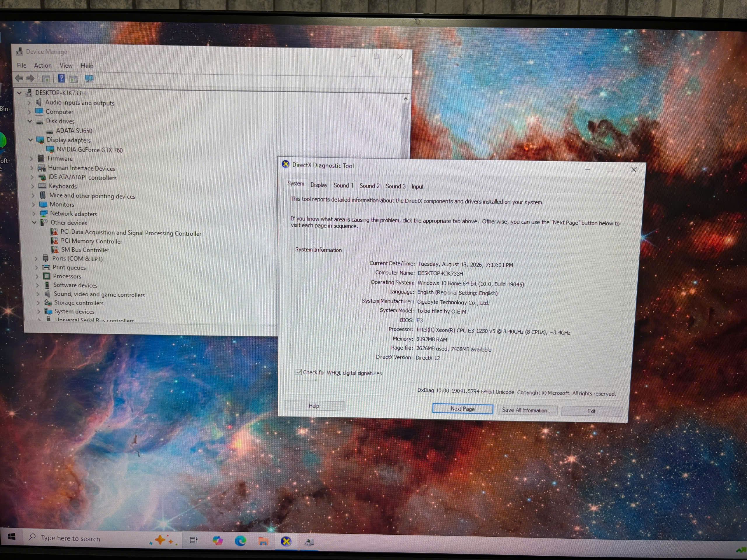The image size is (747, 560).
Task: Click the Device Manager taskbar icon
Action: pyautogui.click(x=309, y=542)
